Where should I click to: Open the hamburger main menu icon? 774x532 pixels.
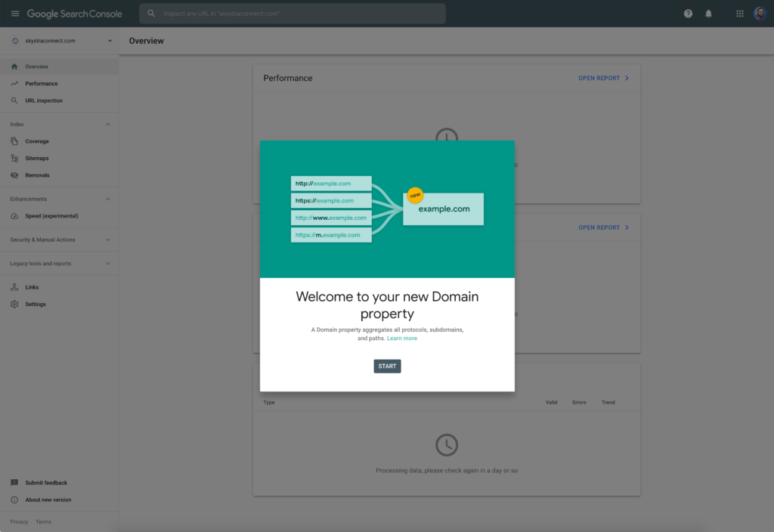pos(15,14)
